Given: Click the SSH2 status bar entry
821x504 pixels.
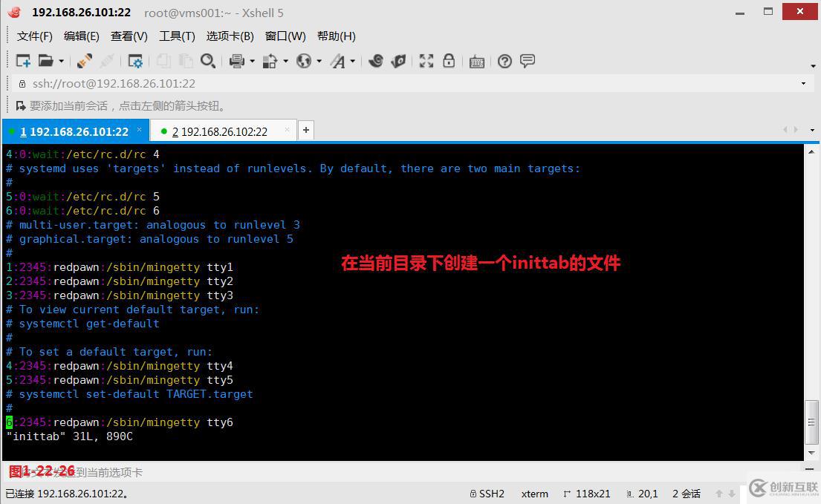Looking at the screenshot, I should pyautogui.click(x=487, y=494).
